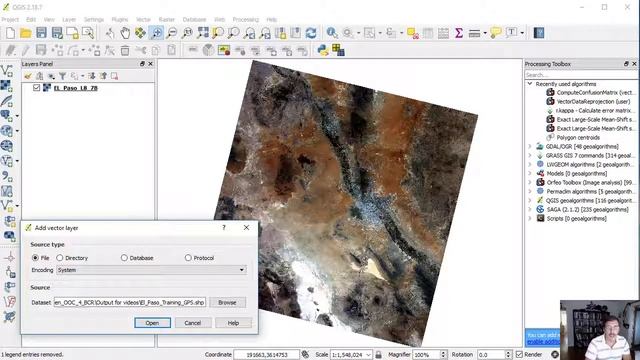Click the Statistical Summary sigma icon

click(459, 33)
